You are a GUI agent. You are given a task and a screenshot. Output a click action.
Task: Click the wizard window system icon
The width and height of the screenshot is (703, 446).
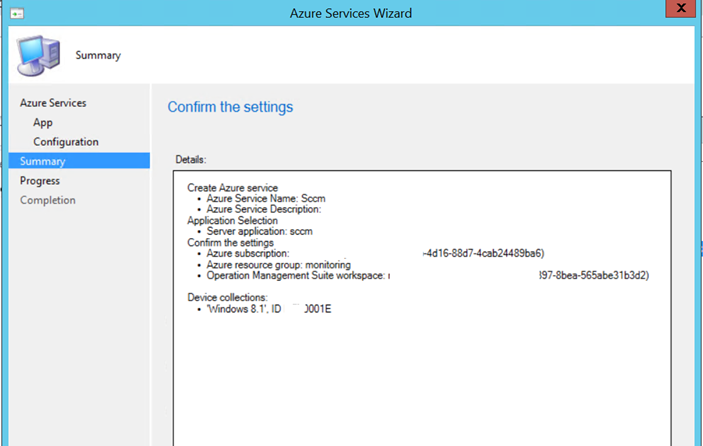tap(17, 14)
